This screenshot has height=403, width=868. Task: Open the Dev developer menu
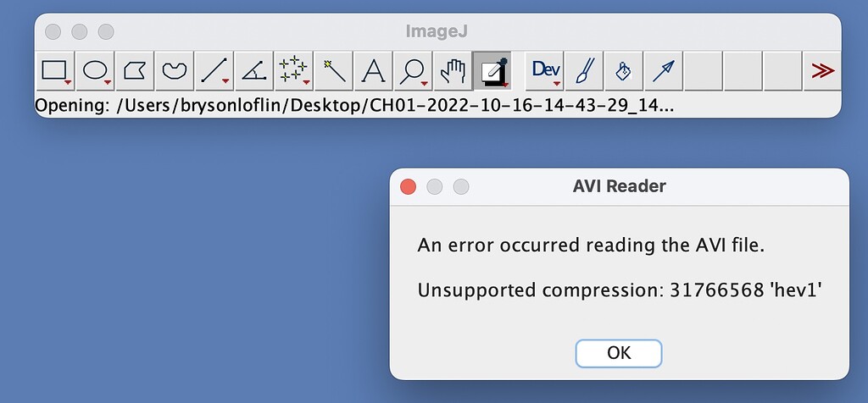tap(545, 71)
